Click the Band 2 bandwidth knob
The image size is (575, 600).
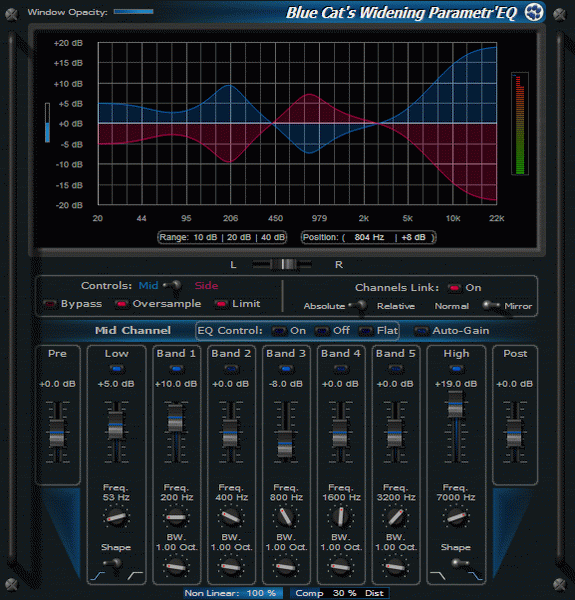click(x=231, y=567)
